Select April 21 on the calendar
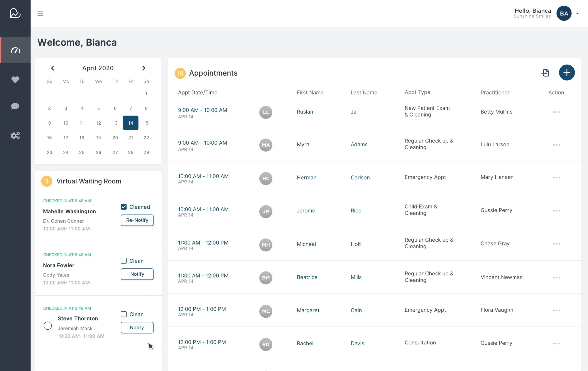This screenshot has height=371, width=588. coord(131,138)
